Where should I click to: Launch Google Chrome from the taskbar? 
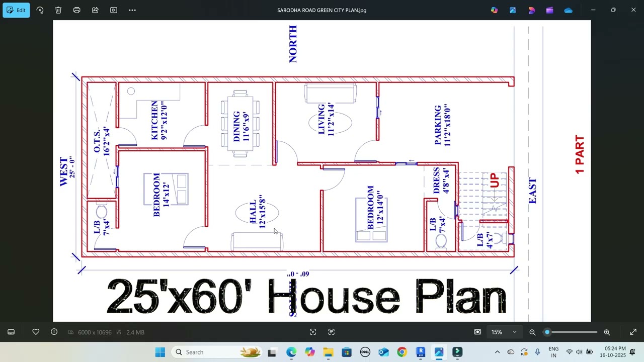point(401,352)
